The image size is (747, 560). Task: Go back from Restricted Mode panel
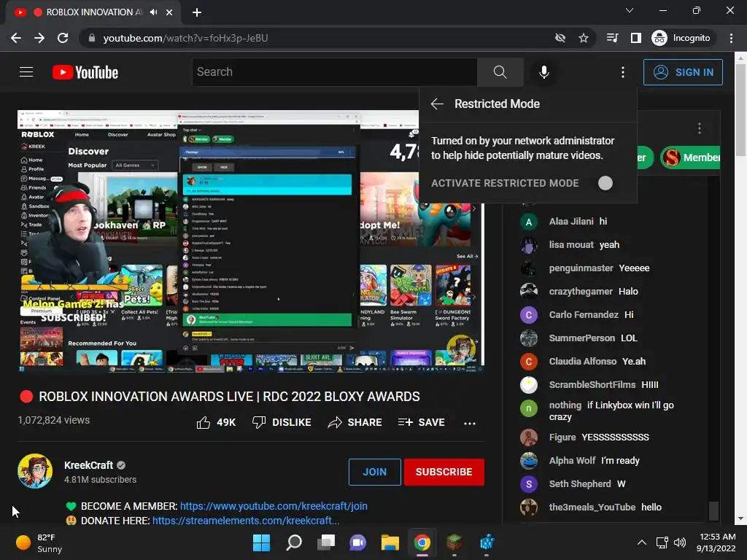pos(437,104)
